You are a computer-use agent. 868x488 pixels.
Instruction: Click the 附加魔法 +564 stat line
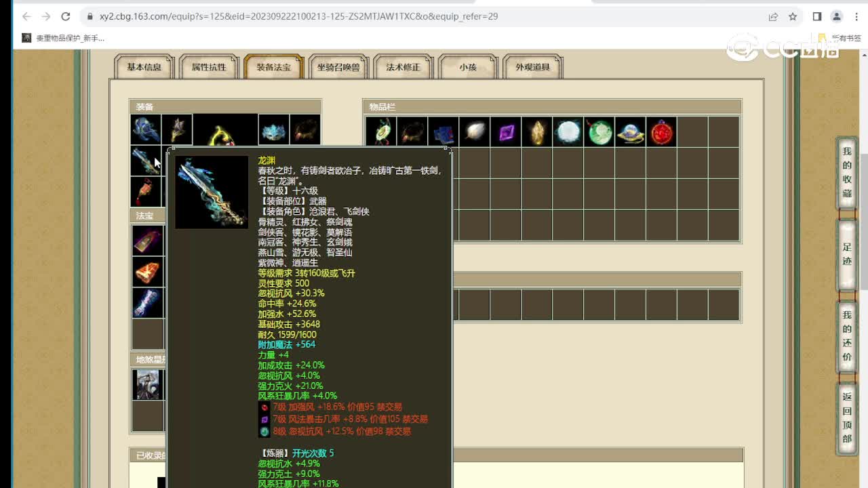point(286,345)
